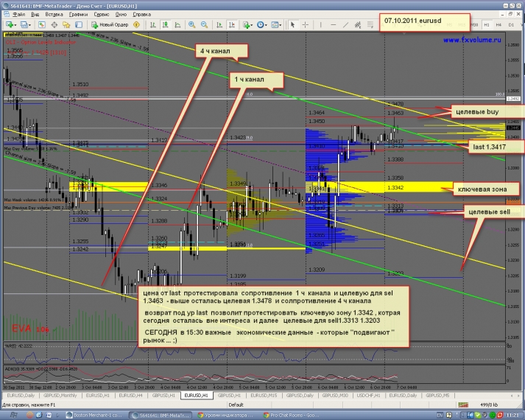
Task: Switch to the GBPUSD,M5 chart tab
Action: (x=437, y=396)
